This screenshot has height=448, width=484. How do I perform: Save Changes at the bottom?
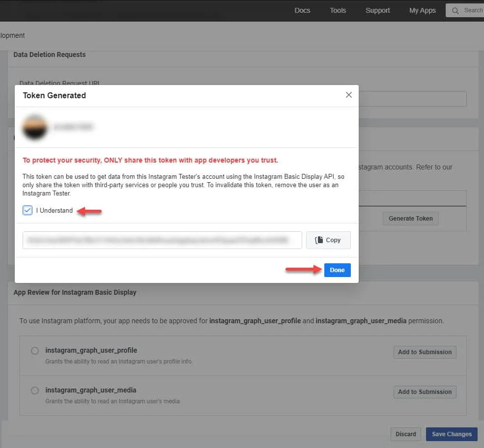452,434
